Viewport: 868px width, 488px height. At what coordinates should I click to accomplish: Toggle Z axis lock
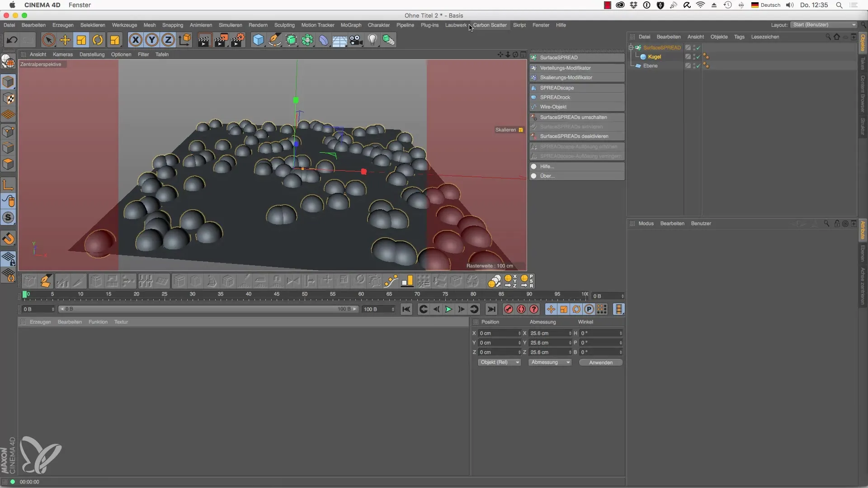point(168,40)
